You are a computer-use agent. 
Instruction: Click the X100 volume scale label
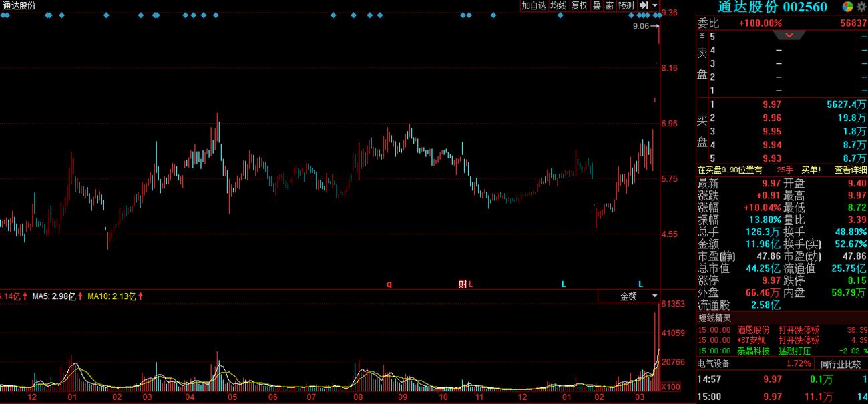click(670, 387)
